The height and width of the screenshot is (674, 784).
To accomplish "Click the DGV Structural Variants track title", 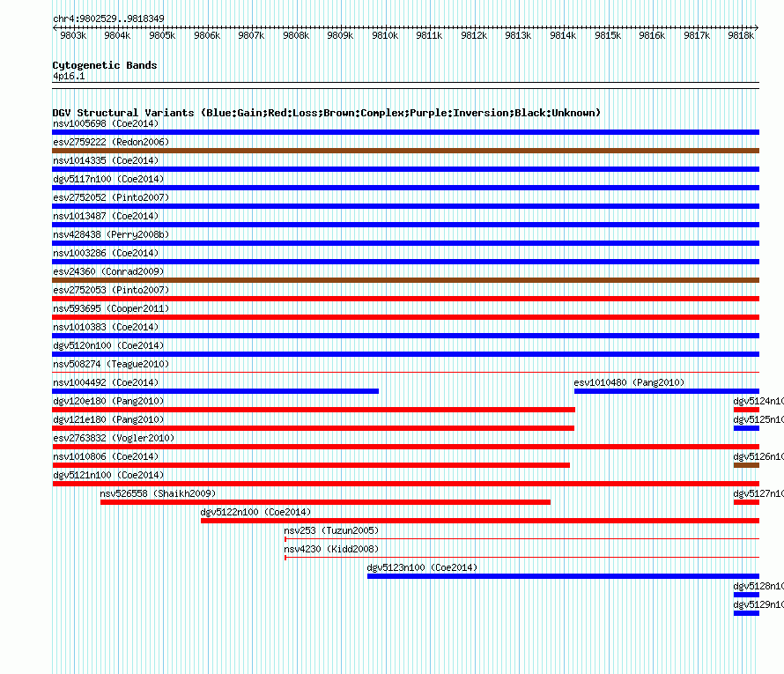I will click(x=327, y=113).
